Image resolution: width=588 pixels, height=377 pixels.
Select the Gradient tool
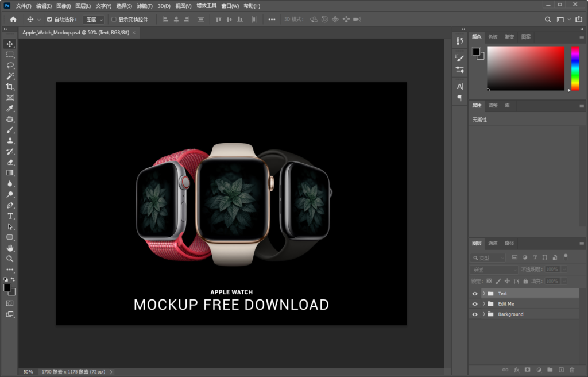[x=10, y=173]
